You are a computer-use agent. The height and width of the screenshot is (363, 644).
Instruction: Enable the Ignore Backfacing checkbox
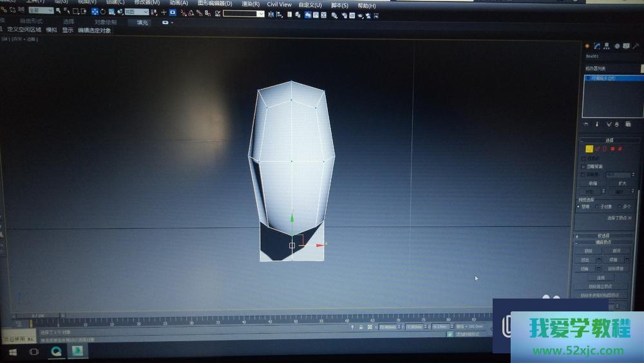pyautogui.click(x=584, y=166)
